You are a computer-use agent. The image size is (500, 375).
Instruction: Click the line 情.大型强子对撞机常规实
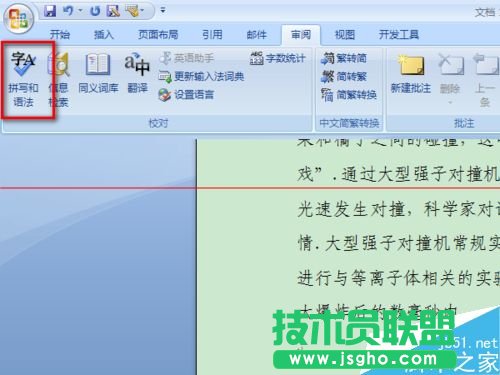coord(399,243)
